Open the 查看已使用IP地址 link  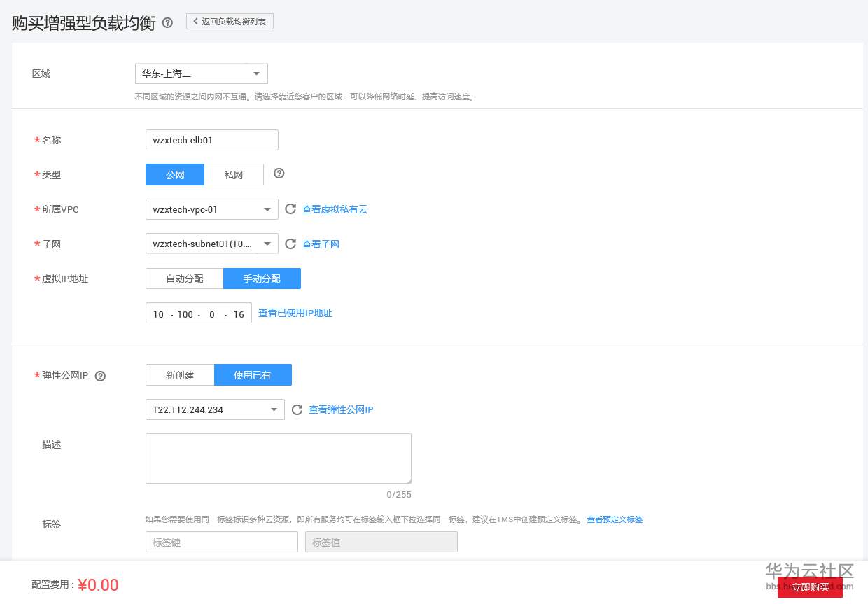point(295,313)
